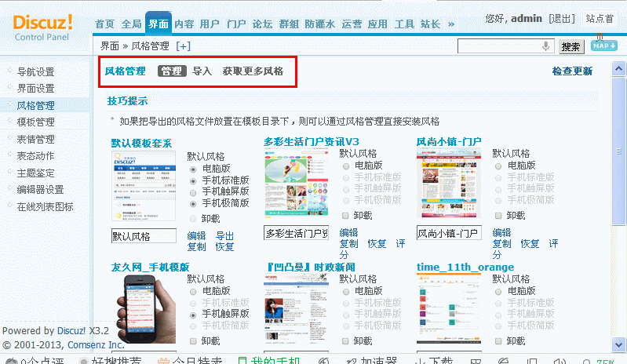Click 加速器 in the browser status bar
This screenshot has height=364, width=627.
point(372,360)
